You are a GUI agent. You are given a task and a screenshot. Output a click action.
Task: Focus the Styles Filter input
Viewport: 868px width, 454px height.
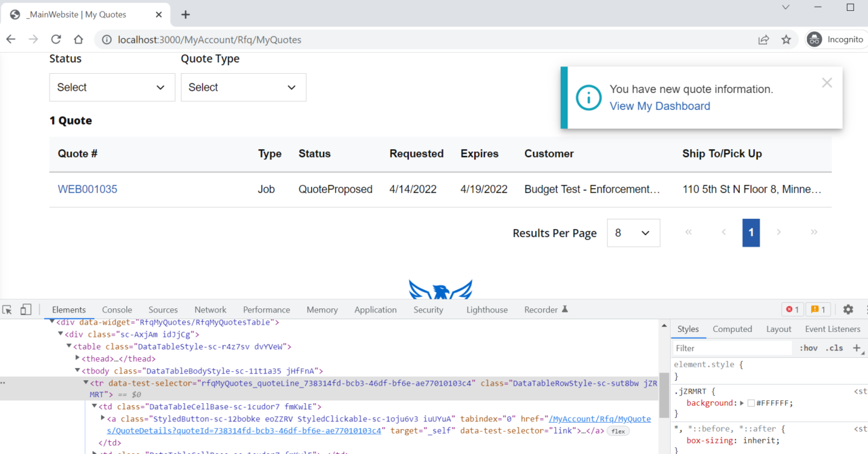point(732,348)
